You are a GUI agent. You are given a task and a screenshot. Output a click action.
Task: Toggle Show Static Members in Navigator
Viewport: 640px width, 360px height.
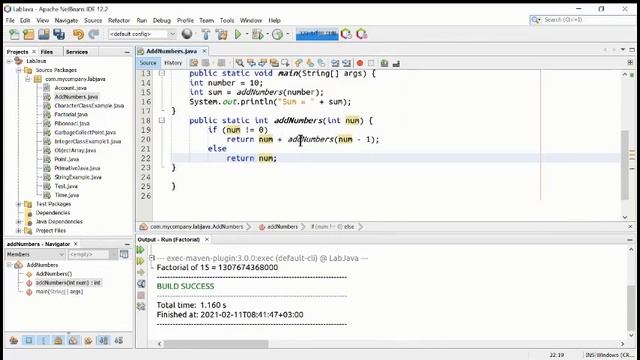pos(44,340)
